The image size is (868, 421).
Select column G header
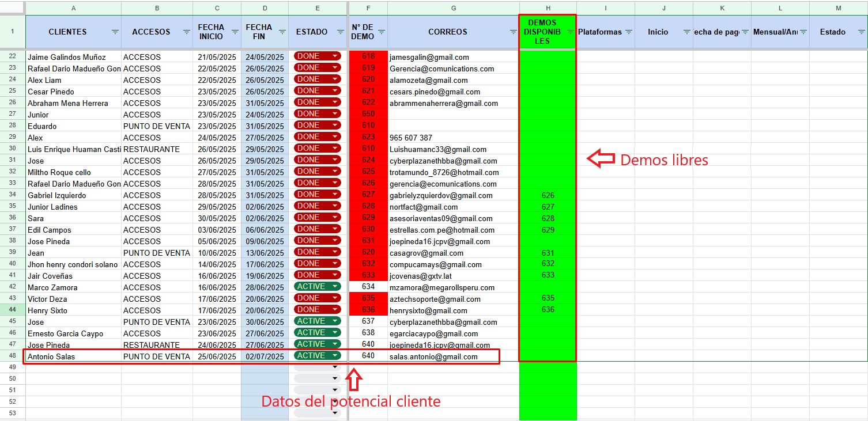pos(454,8)
